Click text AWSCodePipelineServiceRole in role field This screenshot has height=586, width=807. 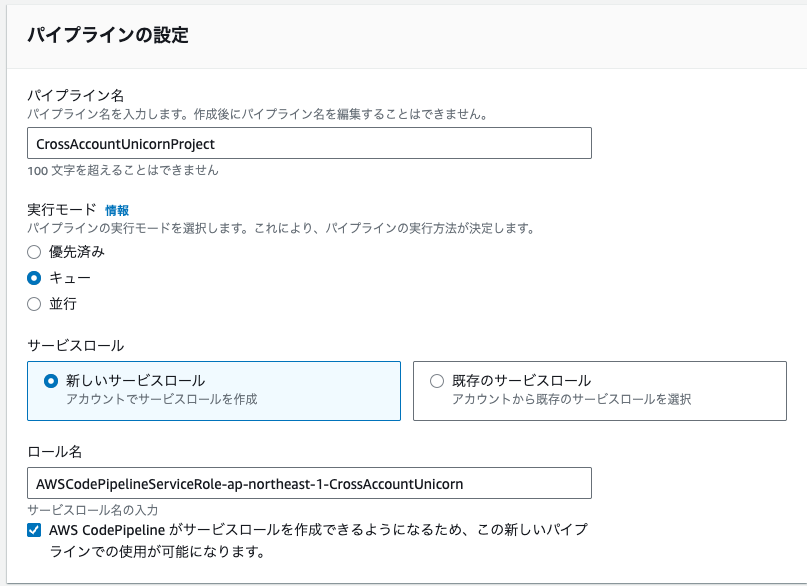(x=129, y=484)
